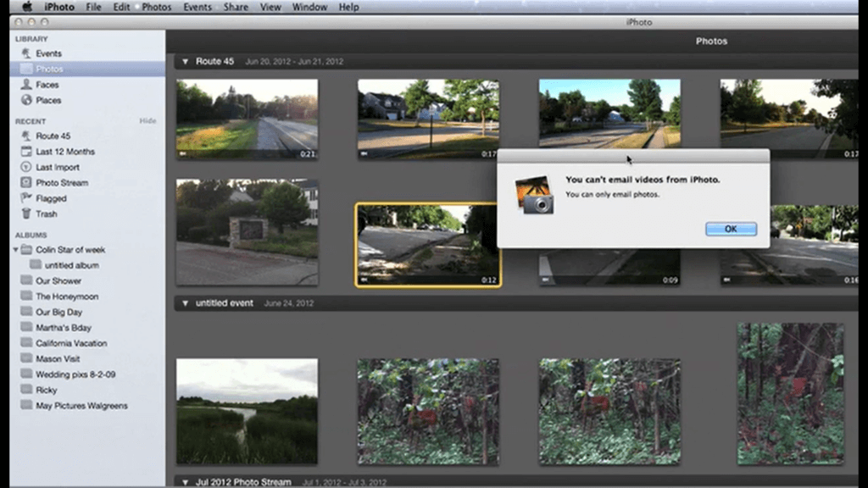Open the File menu

pos(93,7)
